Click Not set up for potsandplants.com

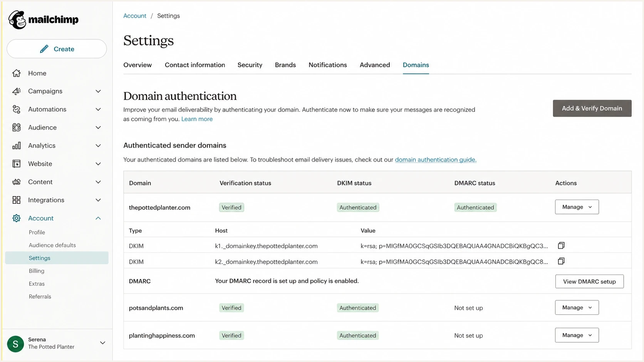(x=468, y=308)
